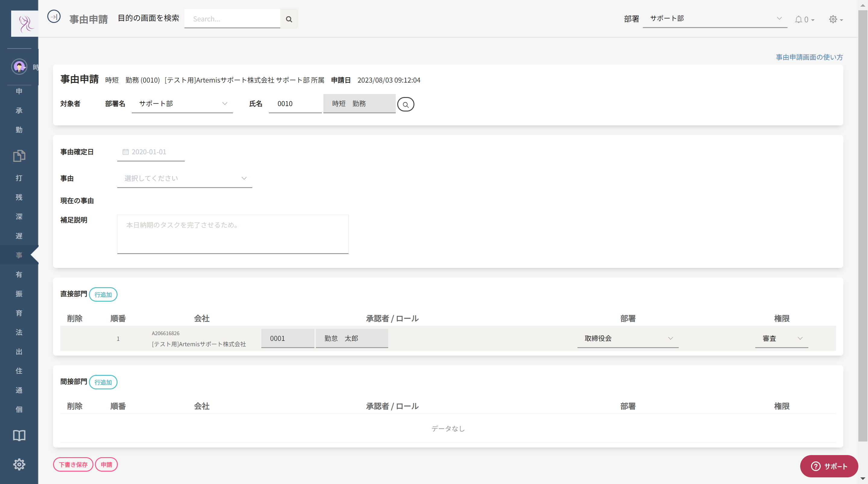Click the 補足説明 text area
The height and width of the screenshot is (484, 868).
(x=232, y=234)
